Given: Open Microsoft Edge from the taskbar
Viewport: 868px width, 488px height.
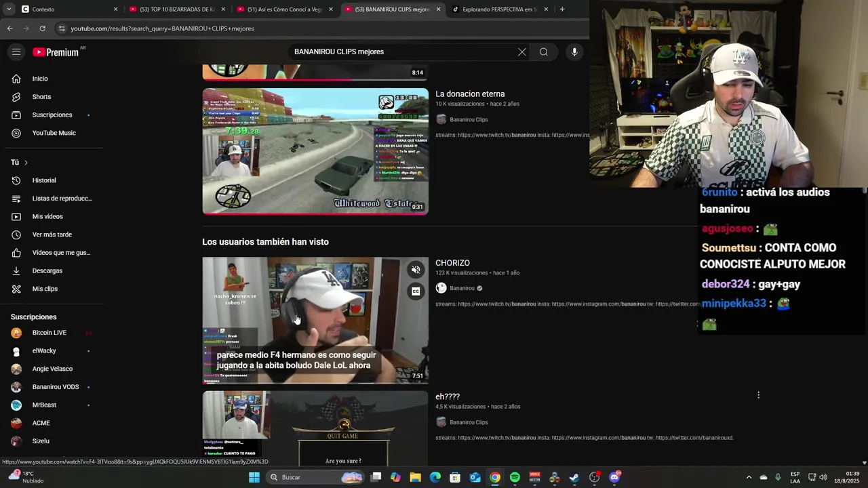Looking at the screenshot, I should pyautogui.click(x=435, y=477).
